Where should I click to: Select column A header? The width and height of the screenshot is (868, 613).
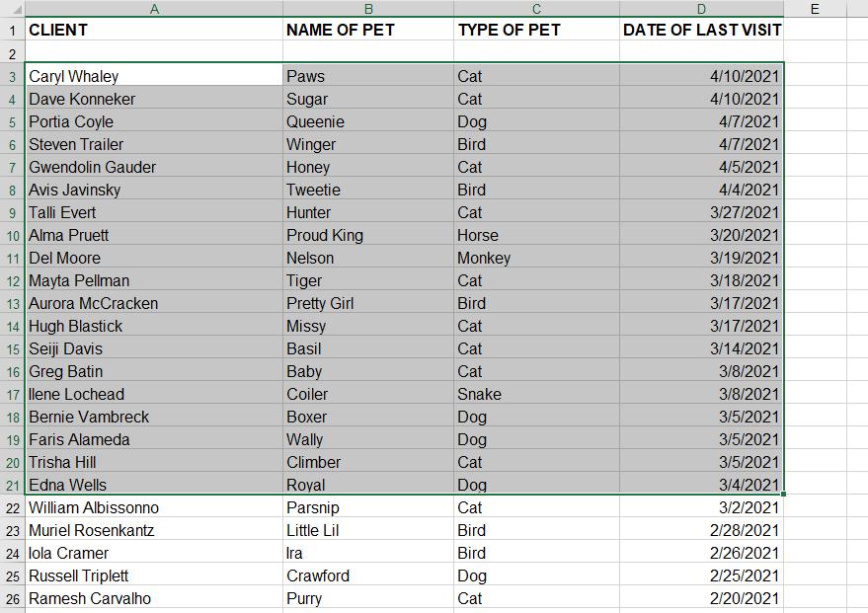[153, 9]
